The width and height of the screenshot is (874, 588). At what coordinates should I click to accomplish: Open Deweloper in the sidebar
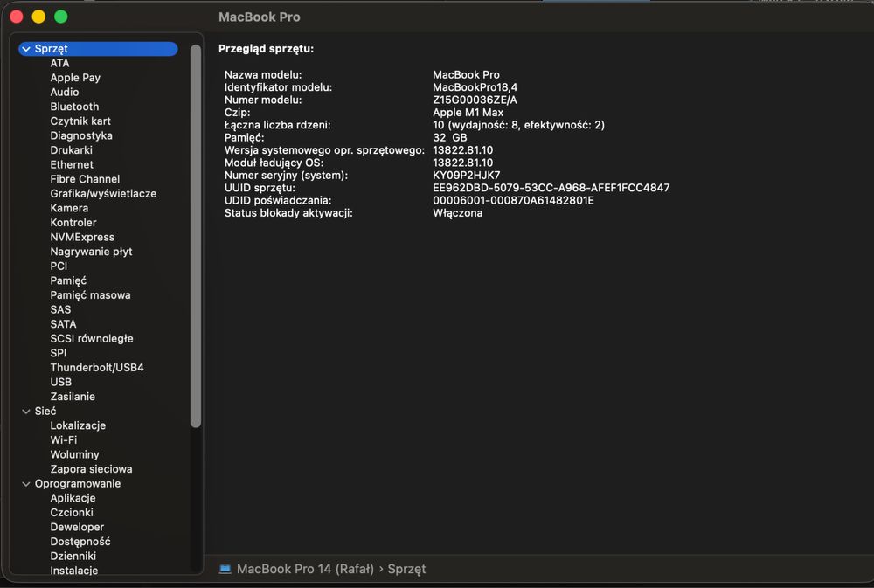(x=77, y=527)
